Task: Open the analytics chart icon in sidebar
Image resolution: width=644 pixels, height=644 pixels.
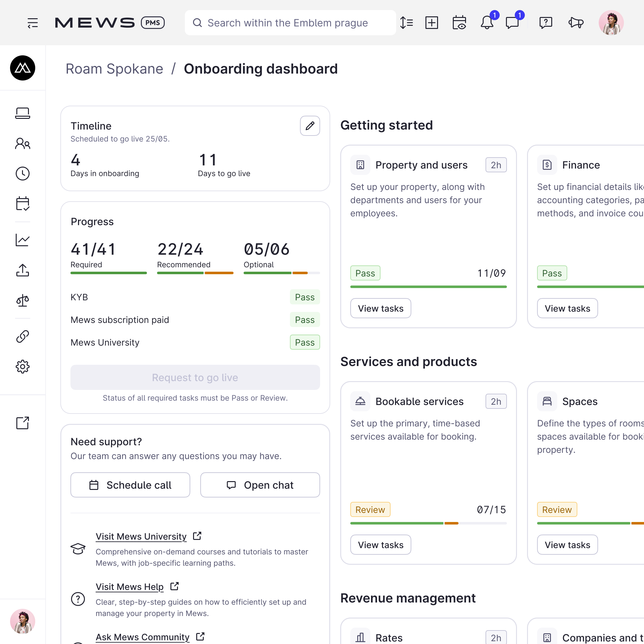Action: pyautogui.click(x=22, y=240)
